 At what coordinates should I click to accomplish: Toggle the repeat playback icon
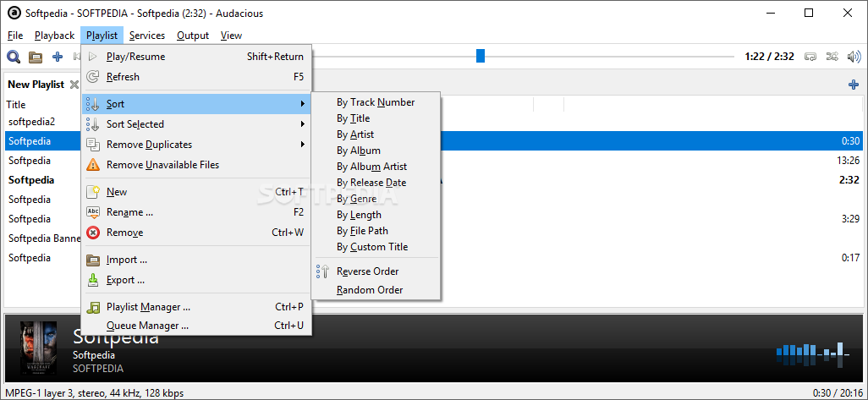[x=810, y=57]
